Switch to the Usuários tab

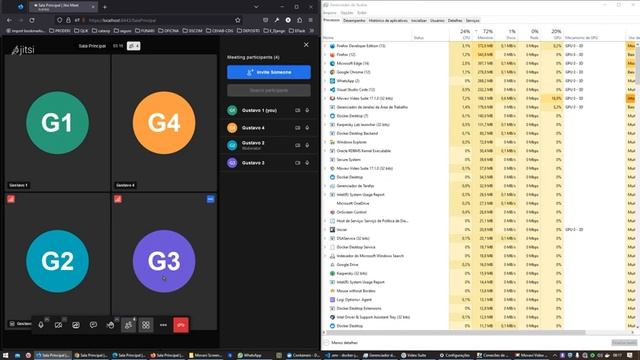(437, 20)
